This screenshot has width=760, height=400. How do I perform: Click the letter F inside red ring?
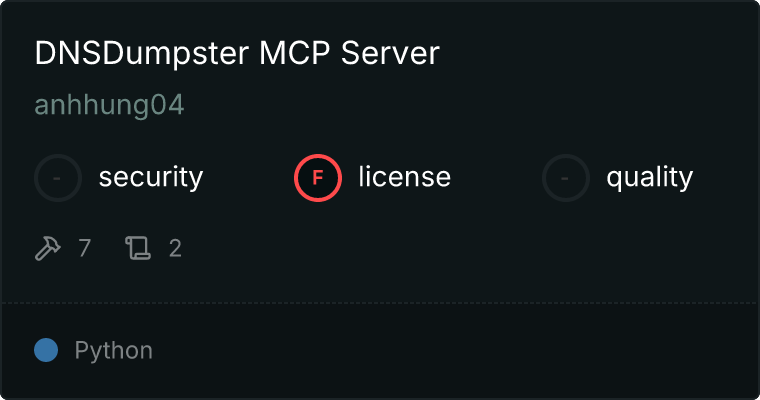pos(318,178)
